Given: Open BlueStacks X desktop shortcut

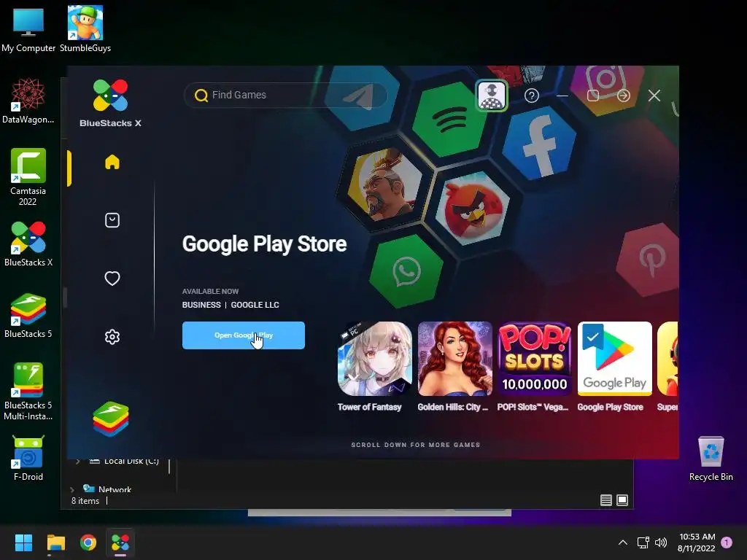Looking at the screenshot, I should [x=28, y=244].
